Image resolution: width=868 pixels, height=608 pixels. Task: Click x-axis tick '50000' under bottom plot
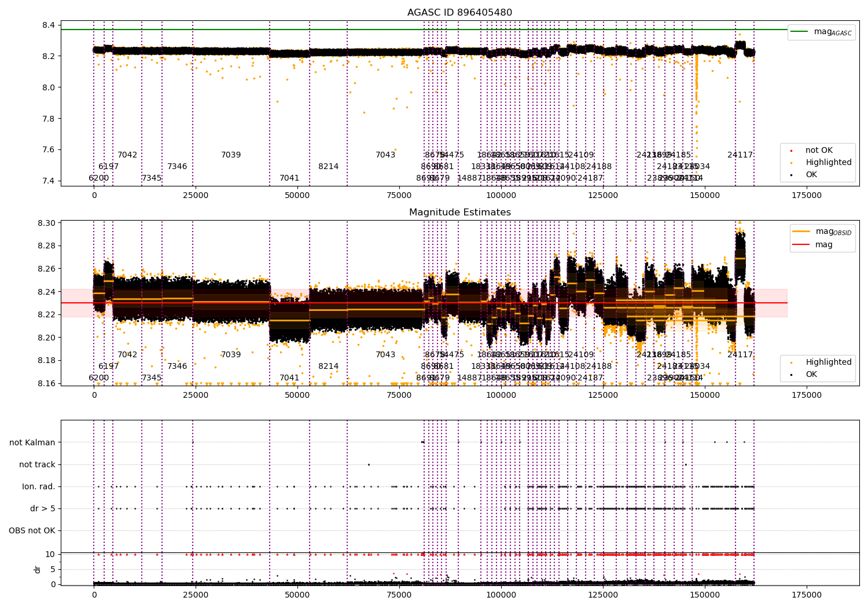click(297, 595)
